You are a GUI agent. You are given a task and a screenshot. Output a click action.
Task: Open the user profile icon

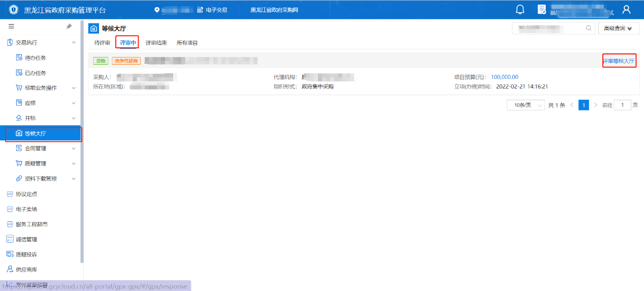click(x=626, y=10)
